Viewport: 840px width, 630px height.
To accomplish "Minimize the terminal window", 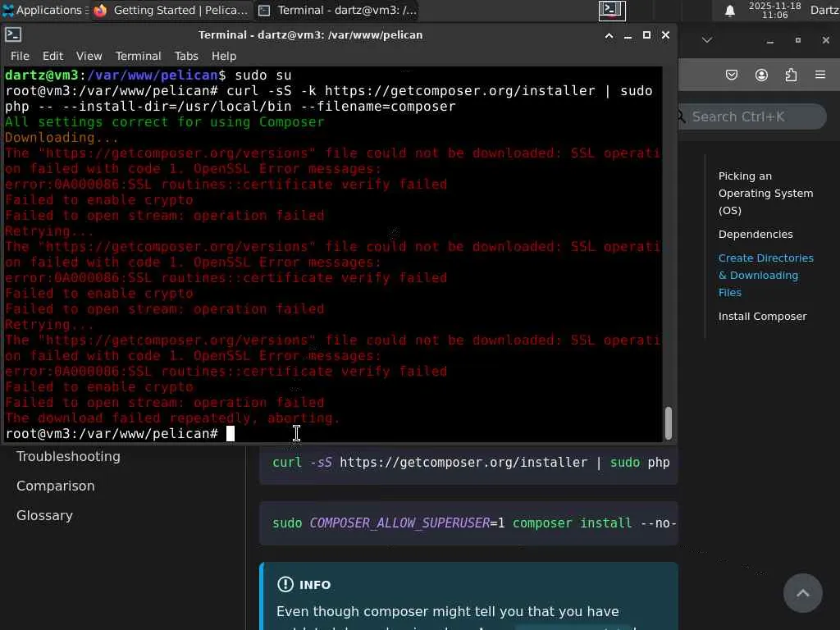I will pyautogui.click(x=628, y=35).
